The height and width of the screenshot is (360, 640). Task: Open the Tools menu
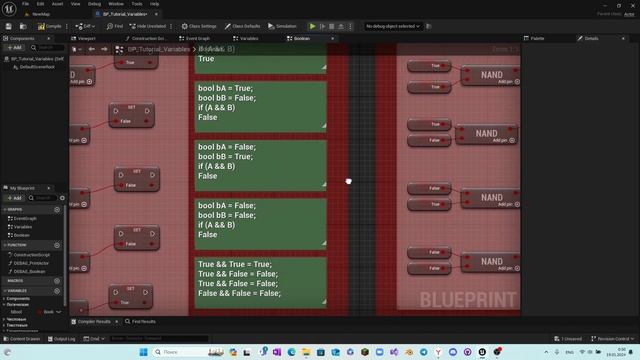pyautogui.click(x=137, y=4)
